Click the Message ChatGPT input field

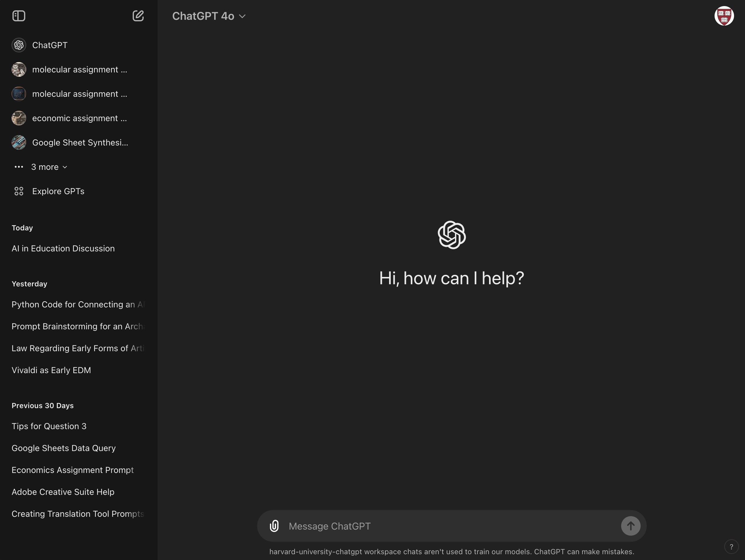pyautogui.click(x=451, y=526)
